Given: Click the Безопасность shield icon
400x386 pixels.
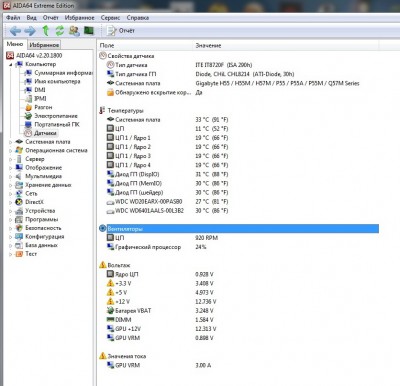Looking at the screenshot, I should tap(19, 228).
